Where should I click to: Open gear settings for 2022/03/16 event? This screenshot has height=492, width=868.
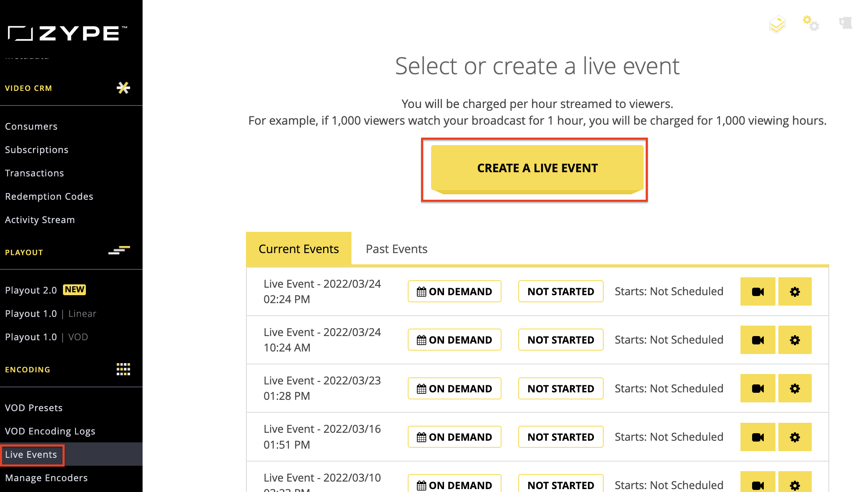click(x=795, y=437)
